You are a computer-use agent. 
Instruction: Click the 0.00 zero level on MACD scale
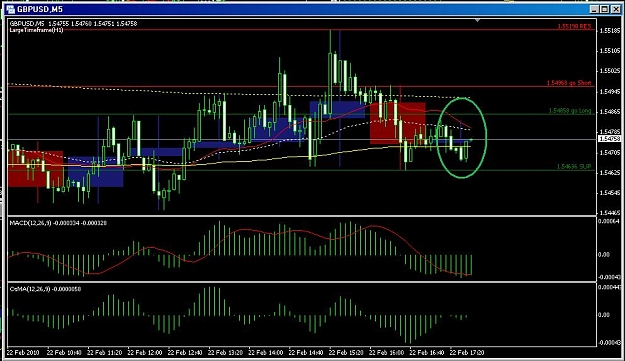pos(604,254)
